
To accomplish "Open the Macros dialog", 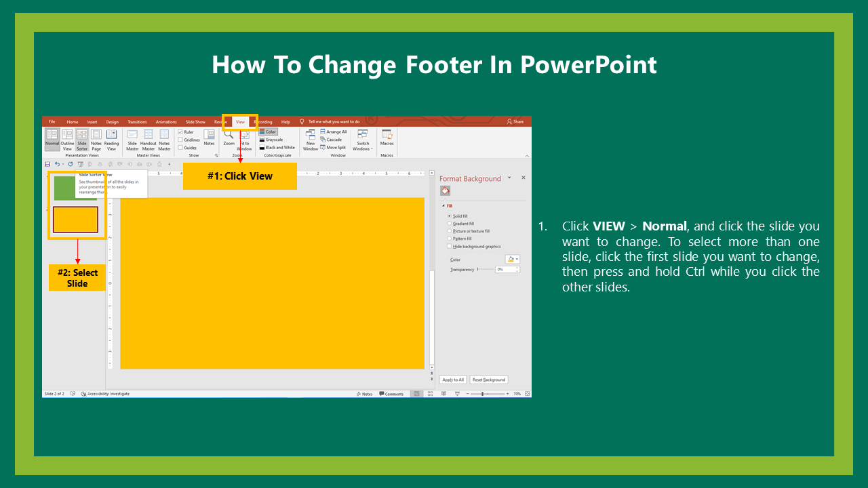I will pos(387,138).
